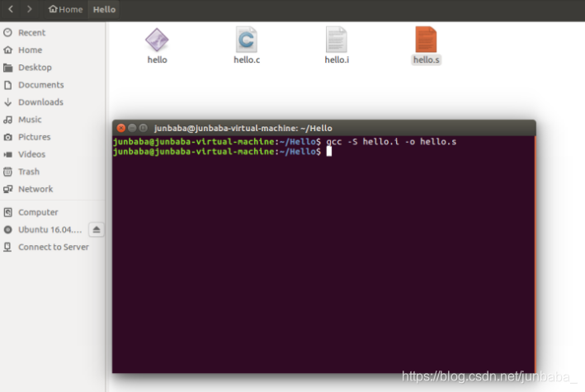Click the hello file name label

157,59
